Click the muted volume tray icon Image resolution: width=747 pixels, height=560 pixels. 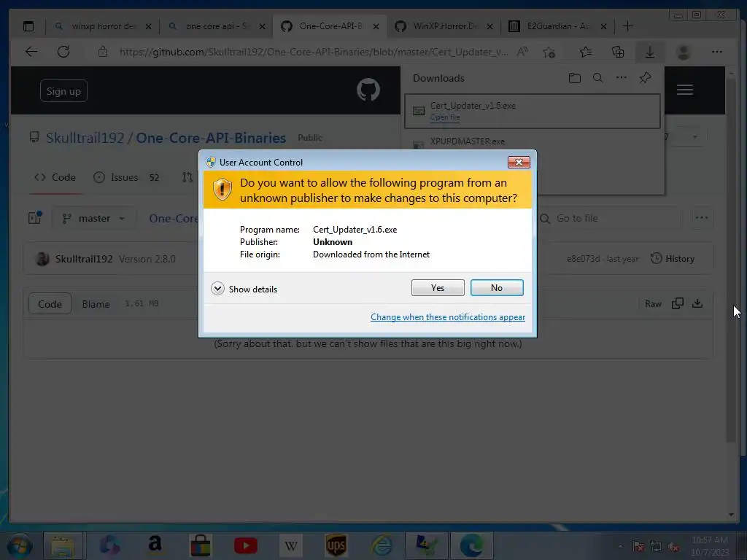coord(673,547)
